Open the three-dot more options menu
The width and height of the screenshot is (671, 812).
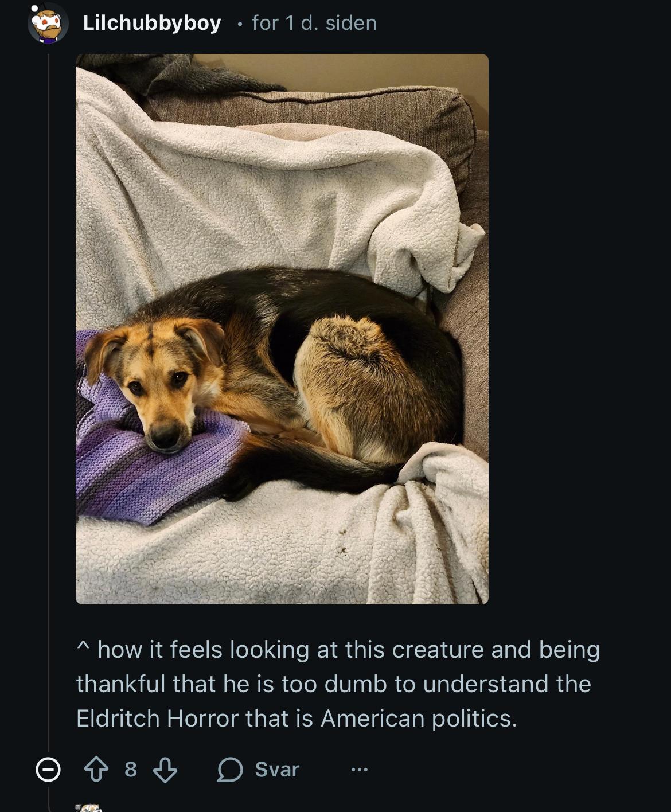359,770
